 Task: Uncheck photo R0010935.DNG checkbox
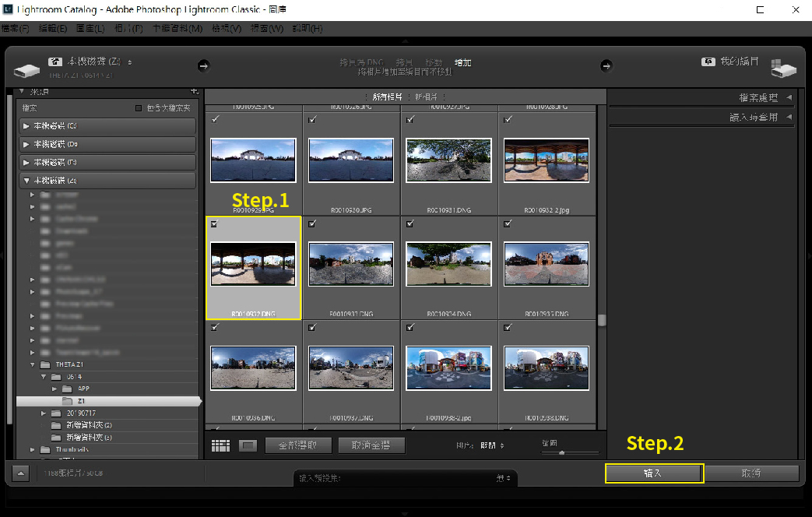pyautogui.click(x=508, y=224)
